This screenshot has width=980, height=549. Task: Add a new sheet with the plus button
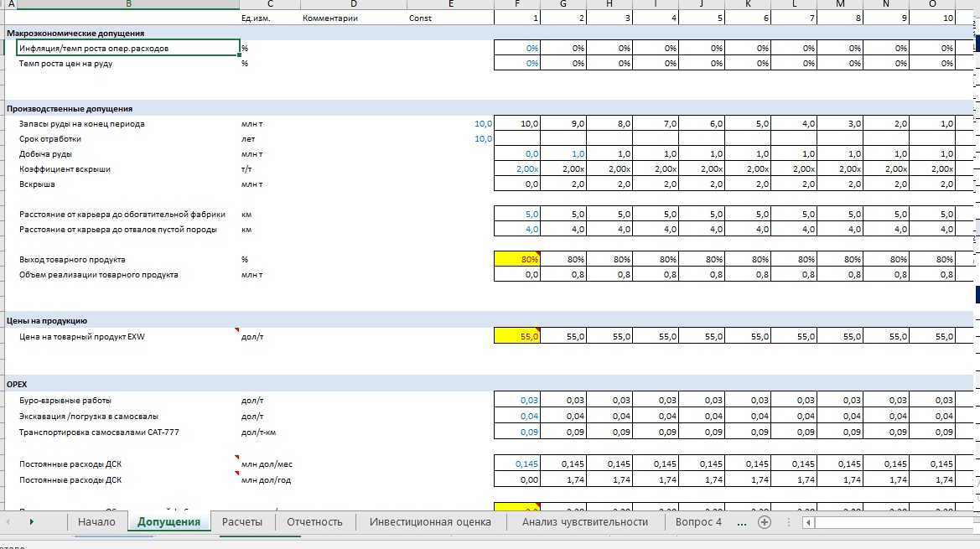[x=764, y=522]
